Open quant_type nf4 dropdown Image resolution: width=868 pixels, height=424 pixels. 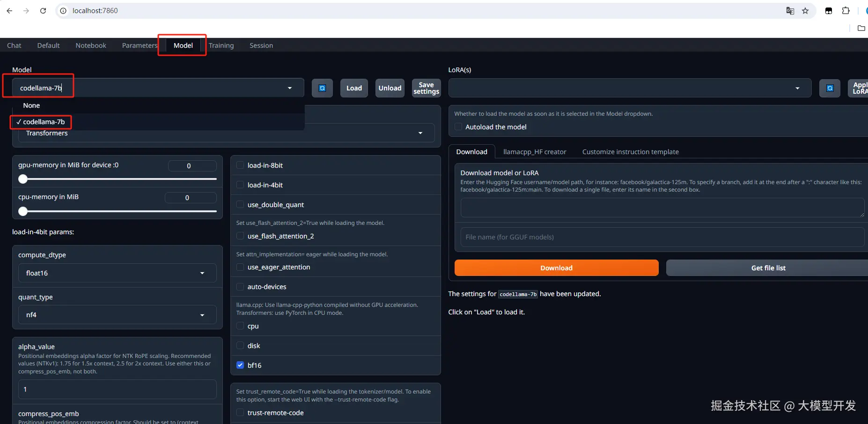(117, 315)
